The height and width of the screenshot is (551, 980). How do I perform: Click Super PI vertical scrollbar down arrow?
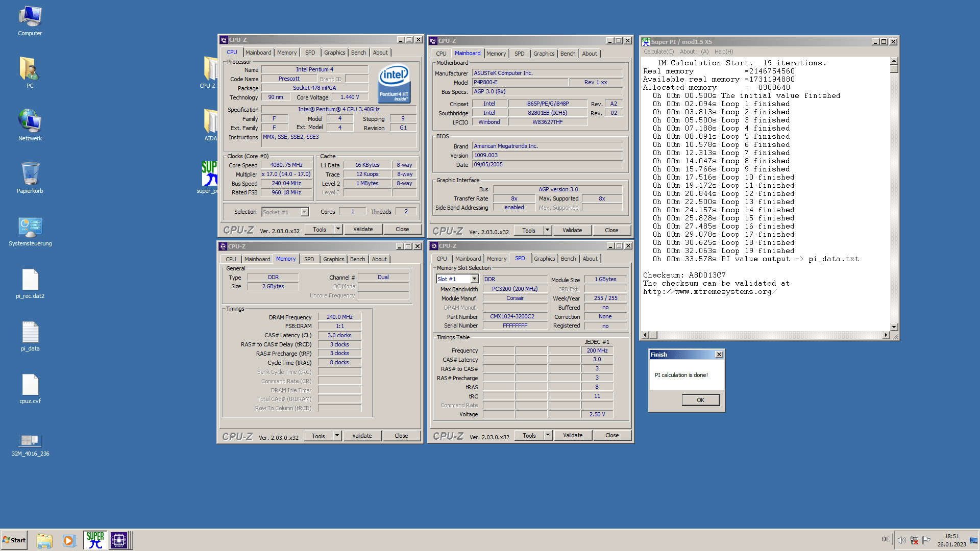894,327
